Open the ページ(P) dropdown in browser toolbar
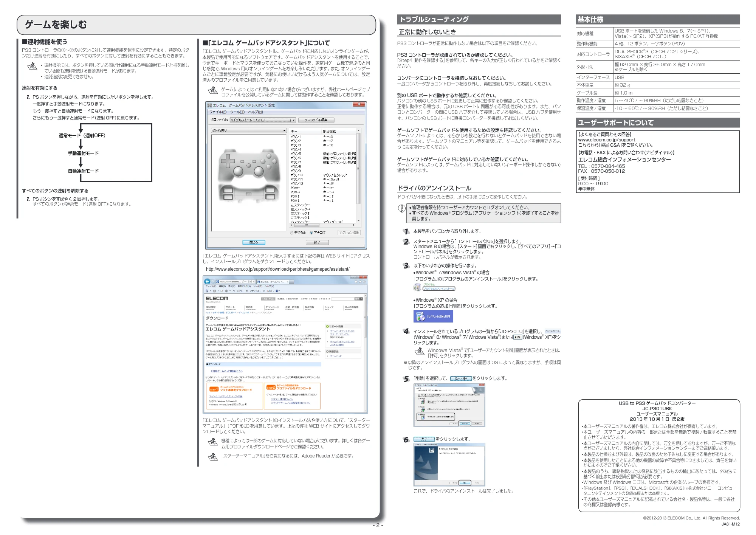The image size is (756, 535). [237, 291]
